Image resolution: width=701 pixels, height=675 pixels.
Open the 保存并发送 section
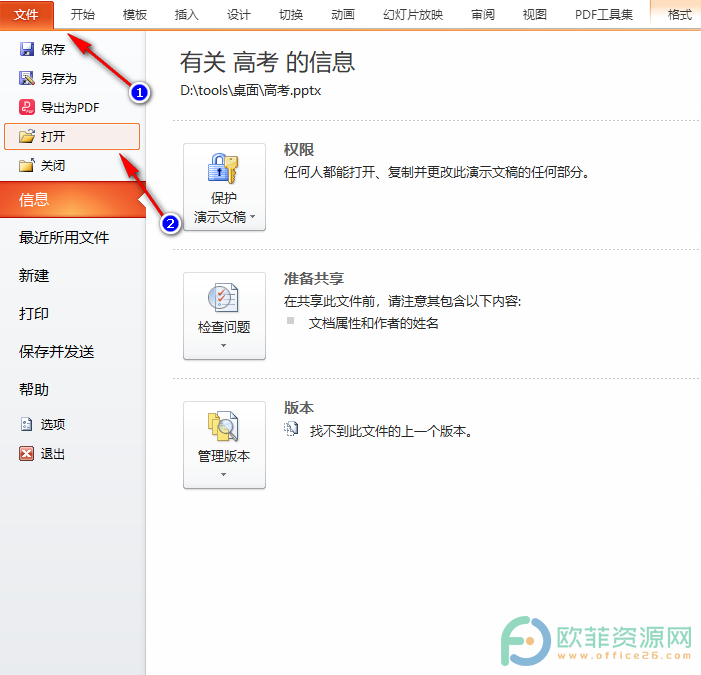click(x=73, y=351)
